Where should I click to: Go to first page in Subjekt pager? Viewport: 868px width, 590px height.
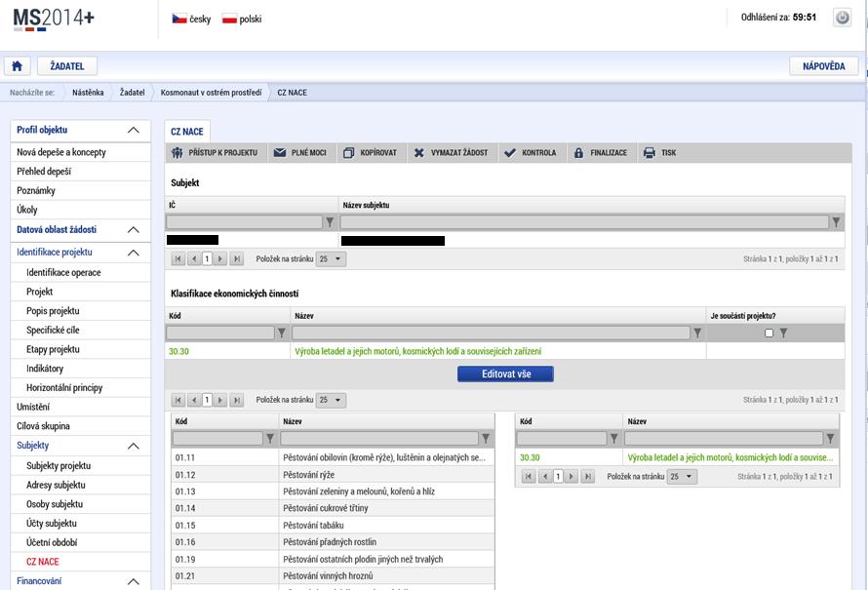click(x=178, y=258)
